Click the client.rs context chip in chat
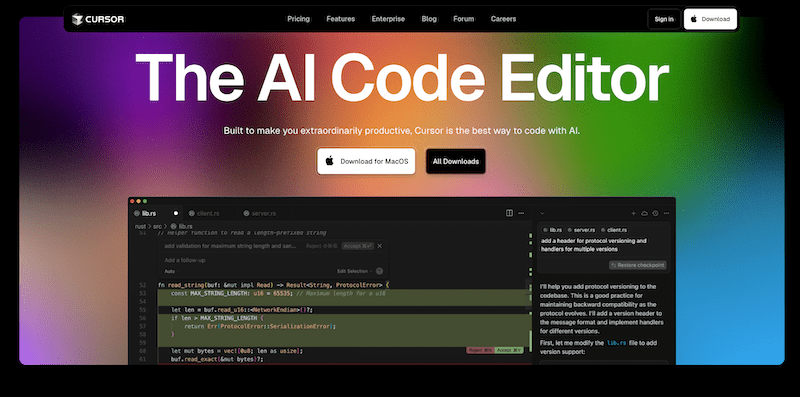800x397 pixels. click(x=614, y=230)
